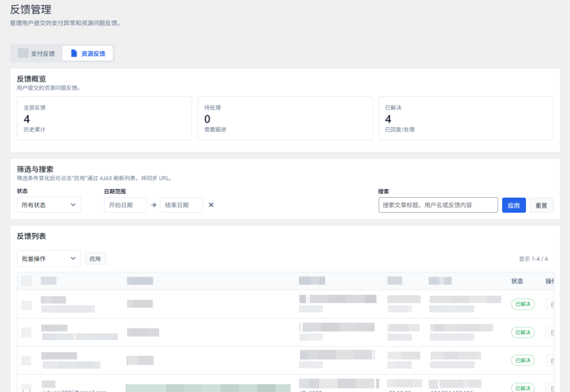Focus the feedback search input box
This screenshot has width=570, height=392.
438,205
